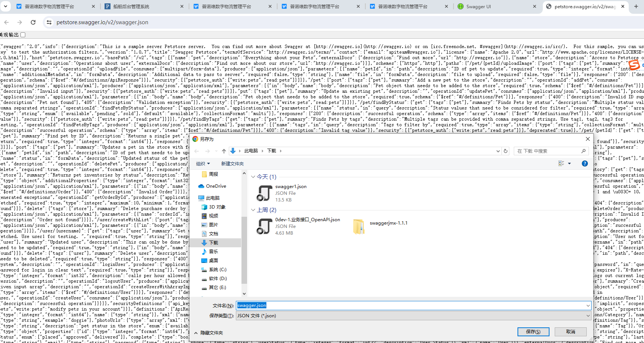The image size is (644, 343).
Task: Open the 文件名 dropdown arrow
Action: coord(588,305)
